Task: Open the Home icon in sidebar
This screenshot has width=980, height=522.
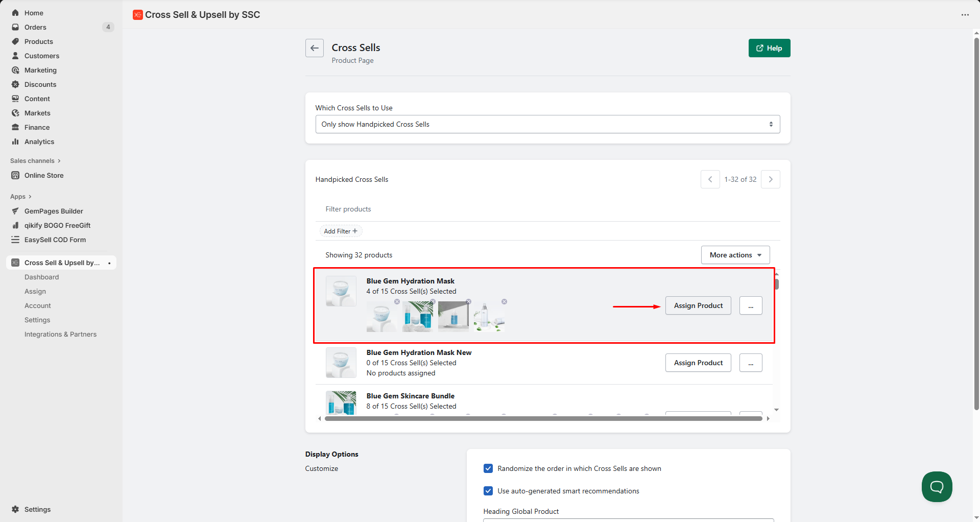Action: (15, 13)
